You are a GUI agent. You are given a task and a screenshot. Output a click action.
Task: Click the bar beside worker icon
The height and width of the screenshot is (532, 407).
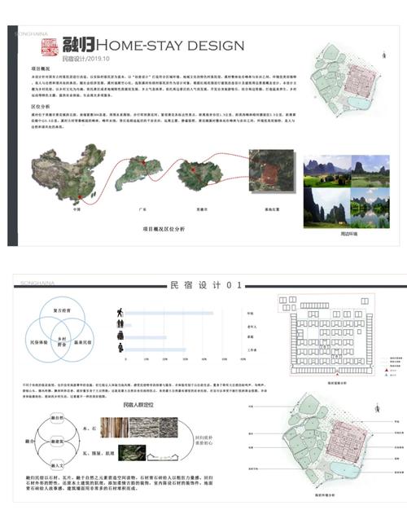pos(155,350)
